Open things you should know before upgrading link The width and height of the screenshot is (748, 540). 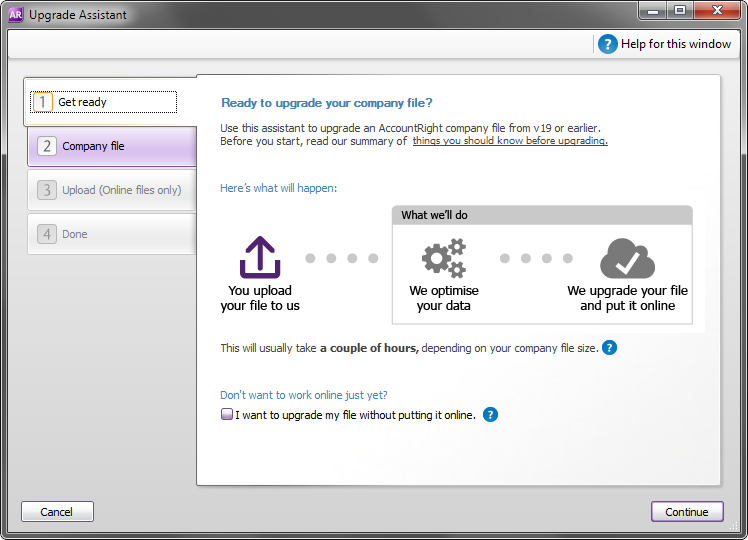[510, 141]
